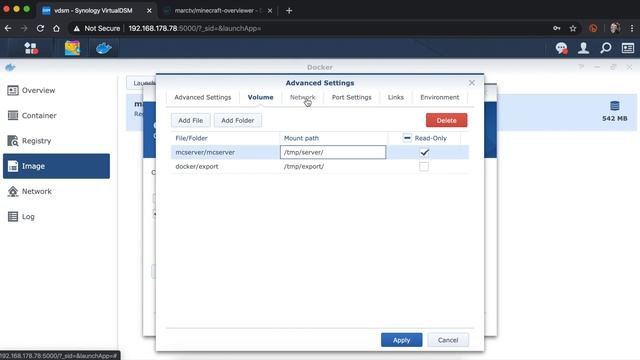Click the browser back arrow
This screenshot has width=640, height=360.
(x=8, y=28)
